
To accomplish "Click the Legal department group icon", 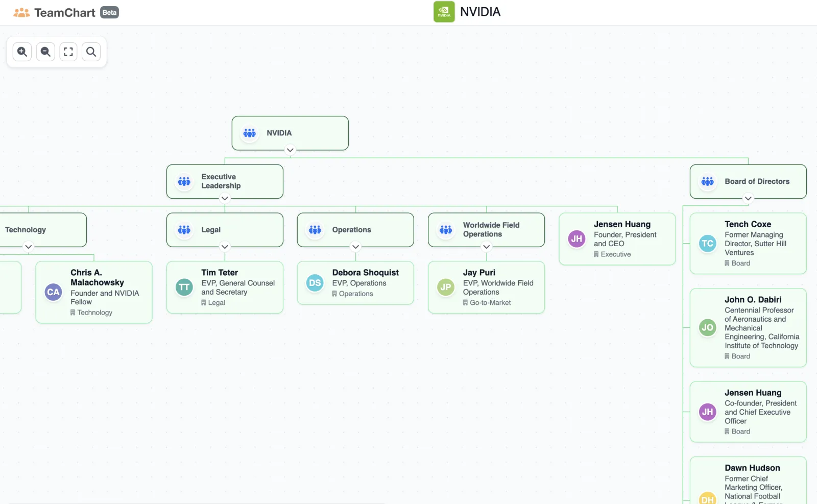I will tap(184, 230).
